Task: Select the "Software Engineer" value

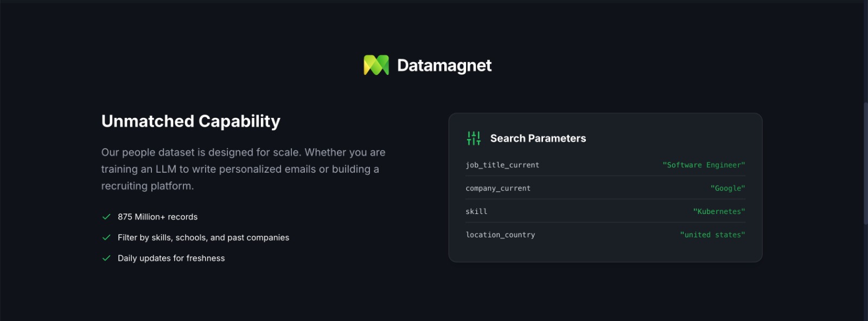Action: [x=704, y=165]
